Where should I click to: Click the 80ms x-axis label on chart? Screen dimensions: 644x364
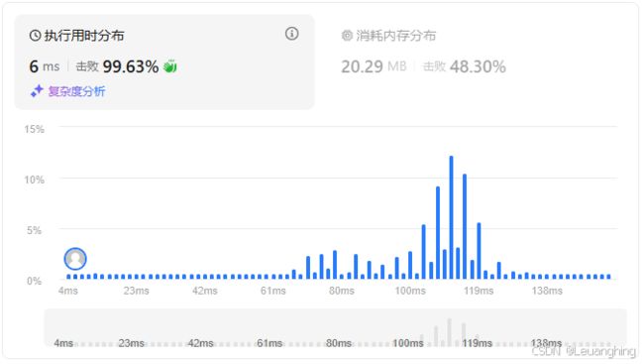341,291
